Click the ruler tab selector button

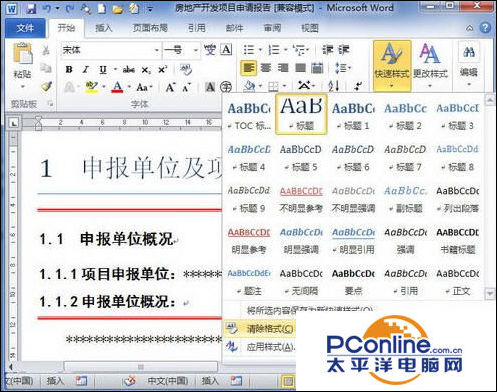pos(14,123)
